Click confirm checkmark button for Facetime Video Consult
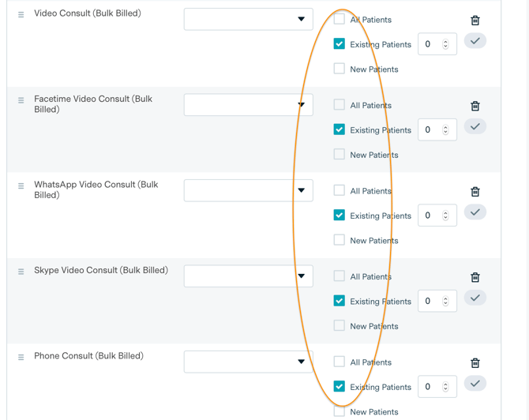This screenshot has height=420, width=529. [x=475, y=126]
